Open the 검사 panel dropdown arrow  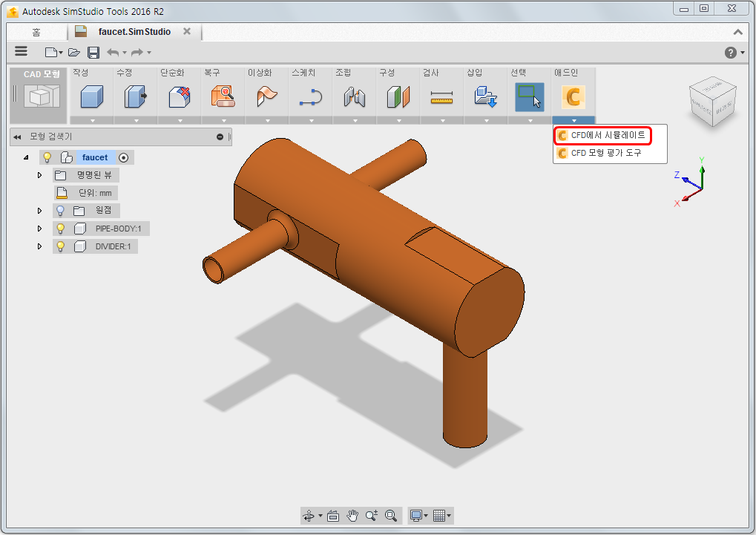(442, 121)
